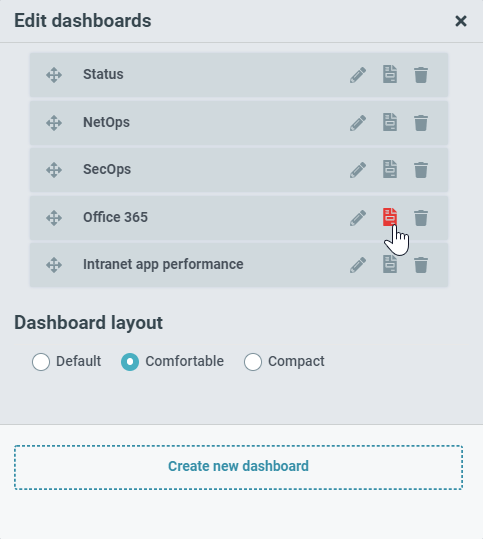Rename the NetOps dashboard via pencil icon
483x539 pixels.
[x=358, y=123]
